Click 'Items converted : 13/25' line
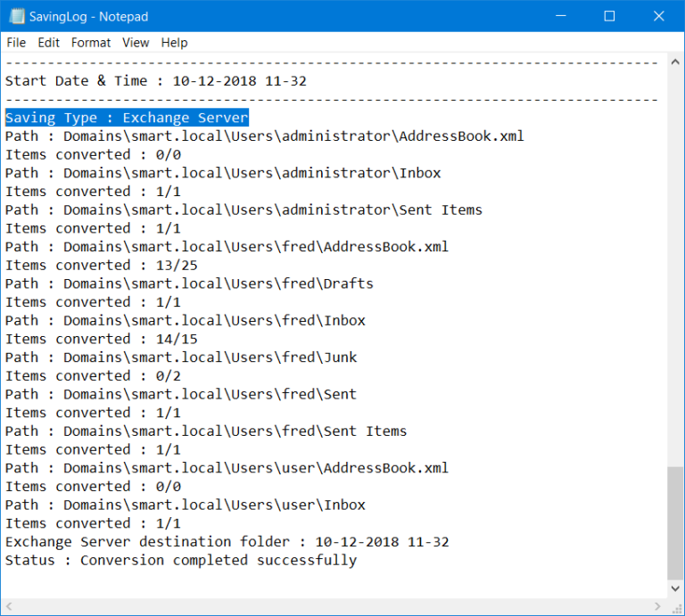The image size is (685, 616). (x=102, y=265)
